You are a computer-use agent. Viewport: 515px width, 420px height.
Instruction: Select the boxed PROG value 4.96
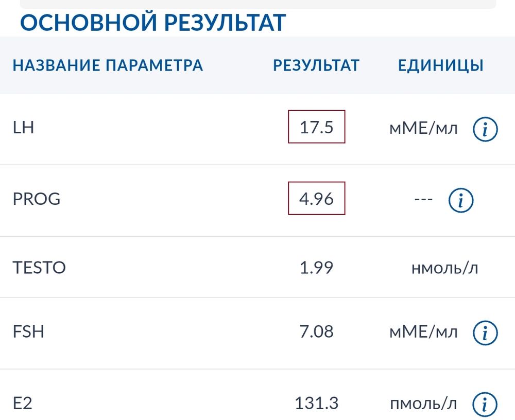point(317,198)
